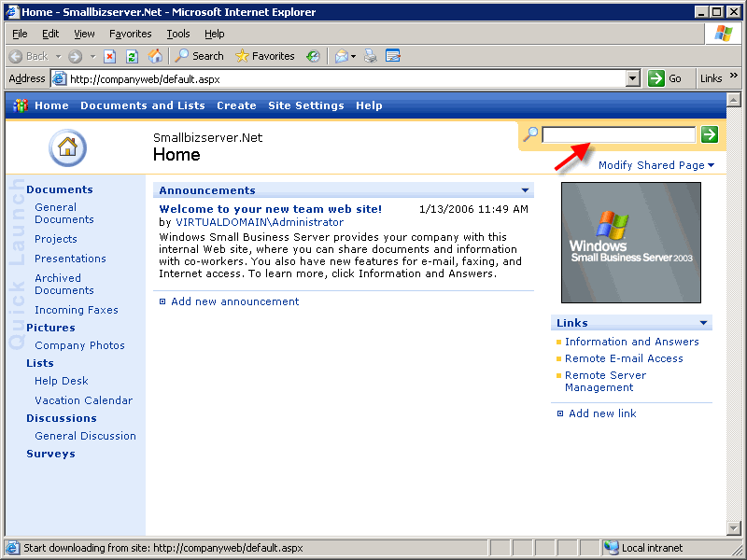This screenshot has width=747, height=560.
Task: Open the Projects link in Quick Launch
Action: click(x=56, y=239)
